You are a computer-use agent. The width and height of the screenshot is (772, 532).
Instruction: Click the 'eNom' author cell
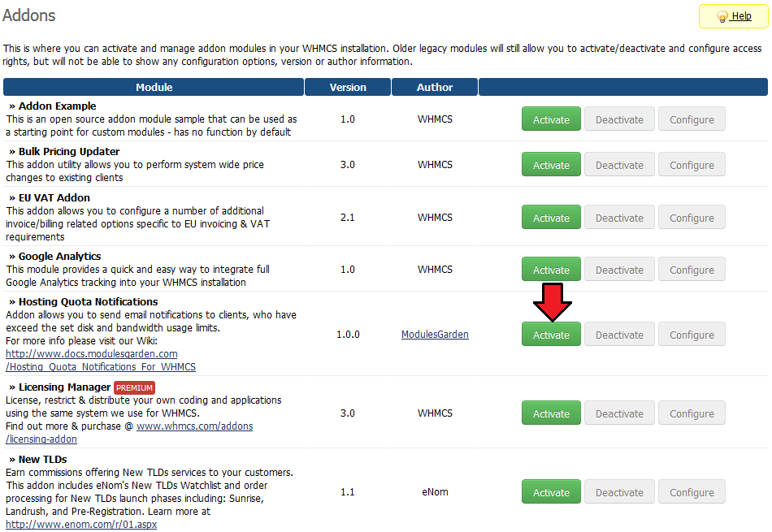(x=435, y=491)
